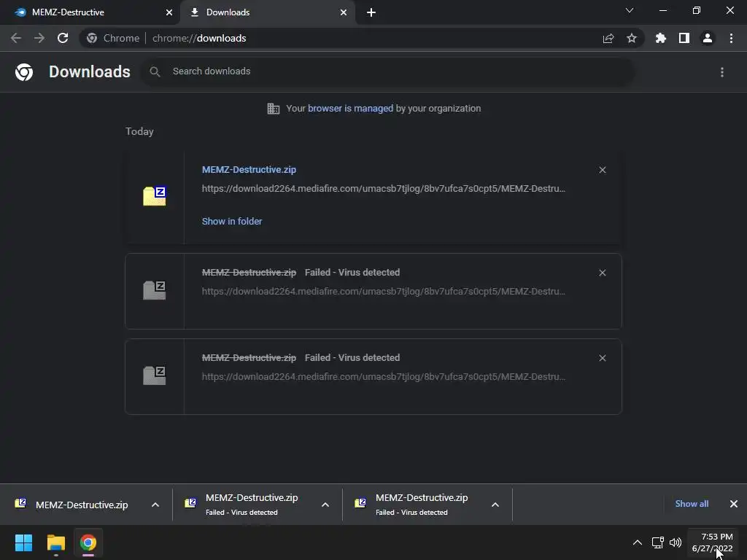747x560 pixels.
Task: Close the download shelf bar
Action: 734,504
